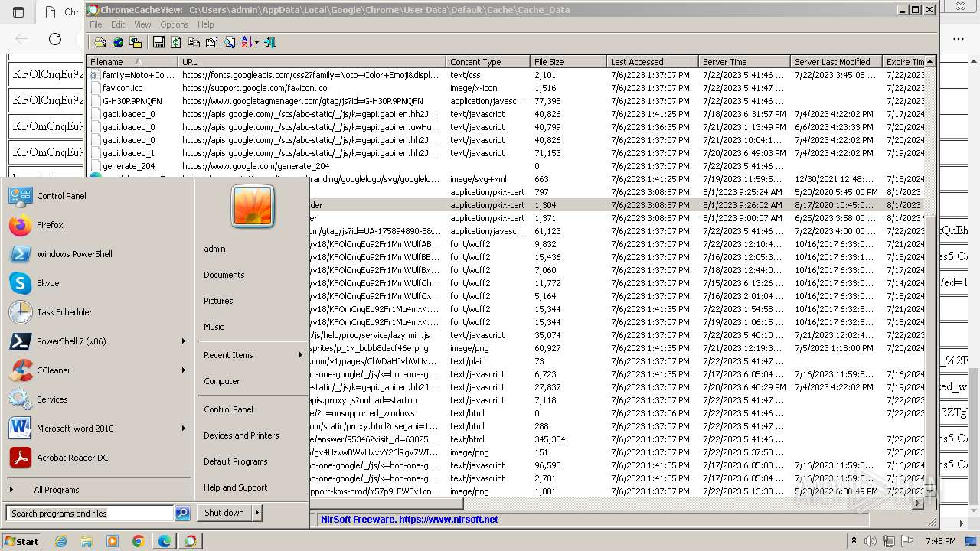Open the Help menu

coord(206,24)
